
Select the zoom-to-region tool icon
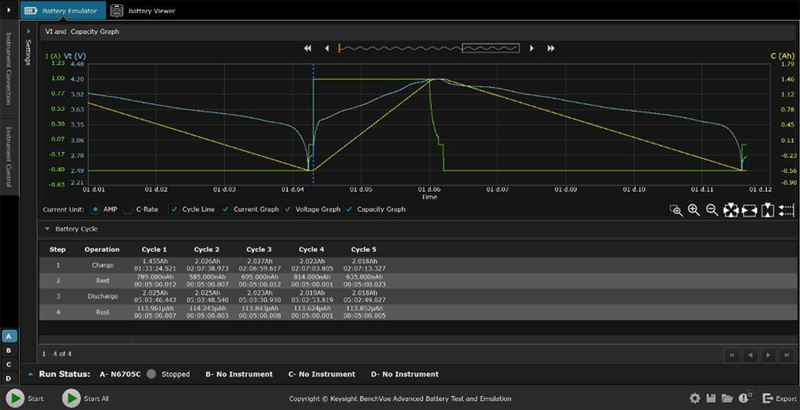click(x=676, y=210)
